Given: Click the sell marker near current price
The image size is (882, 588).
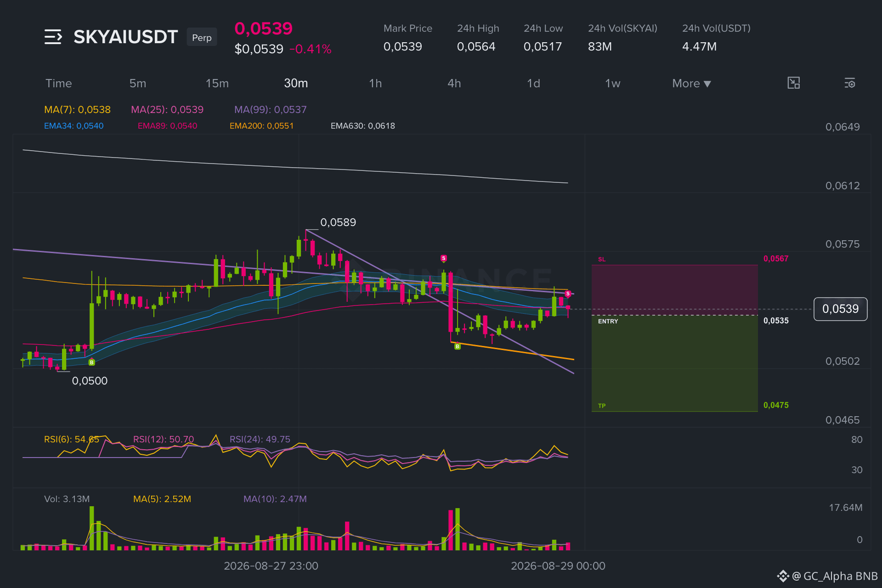Looking at the screenshot, I should 568,294.
